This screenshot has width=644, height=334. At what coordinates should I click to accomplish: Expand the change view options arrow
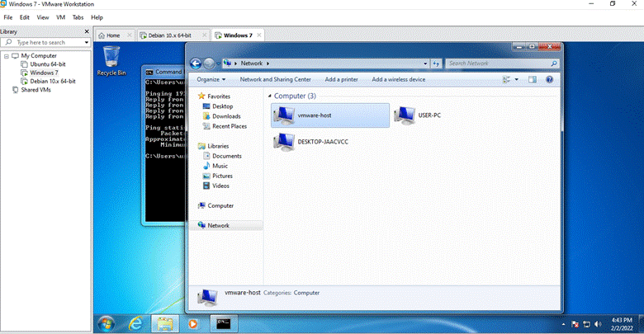(516, 80)
